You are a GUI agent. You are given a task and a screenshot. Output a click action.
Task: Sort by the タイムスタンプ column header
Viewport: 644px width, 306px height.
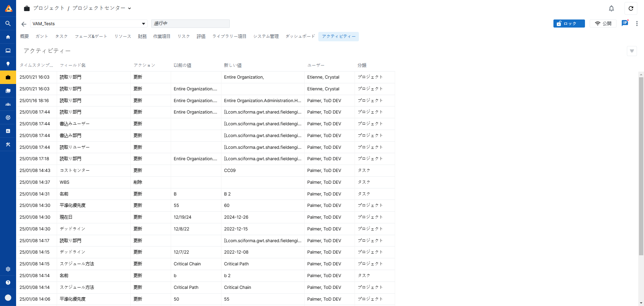coord(36,65)
